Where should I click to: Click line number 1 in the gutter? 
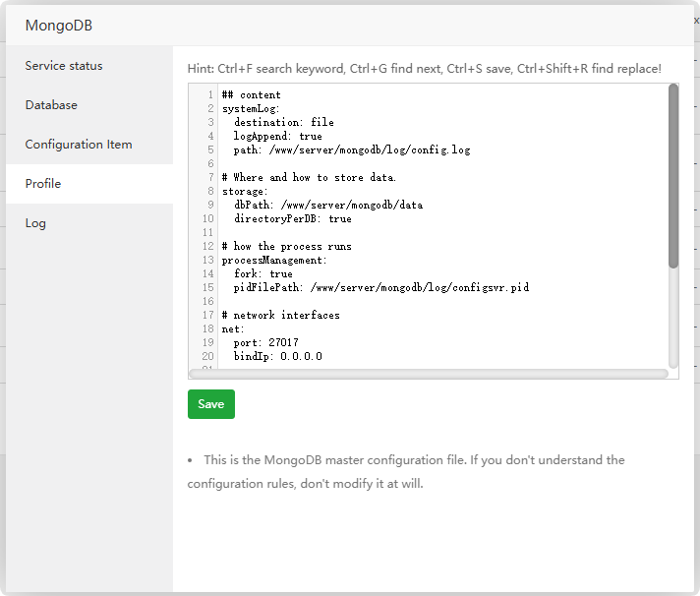tap(210, 95)
